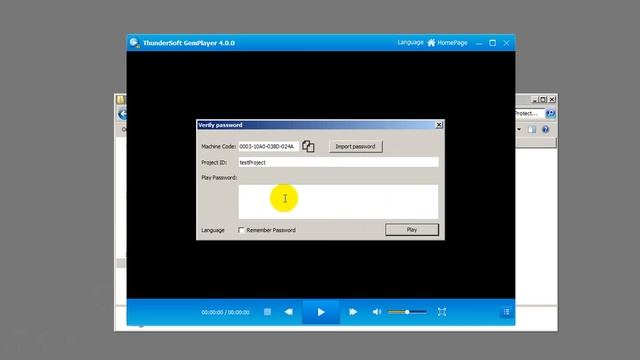Open the Language menu in GemPlayer title bar
The image size is (640, 360).
tap(410, 42)
